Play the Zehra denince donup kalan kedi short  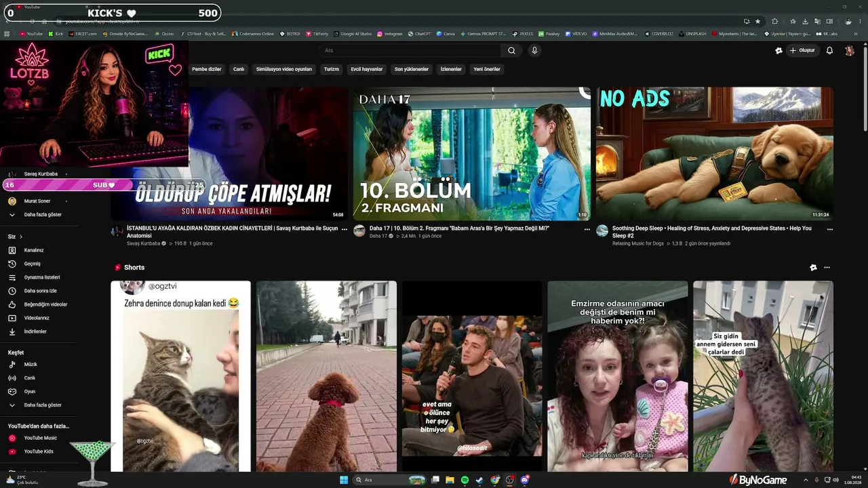[181, 376]
